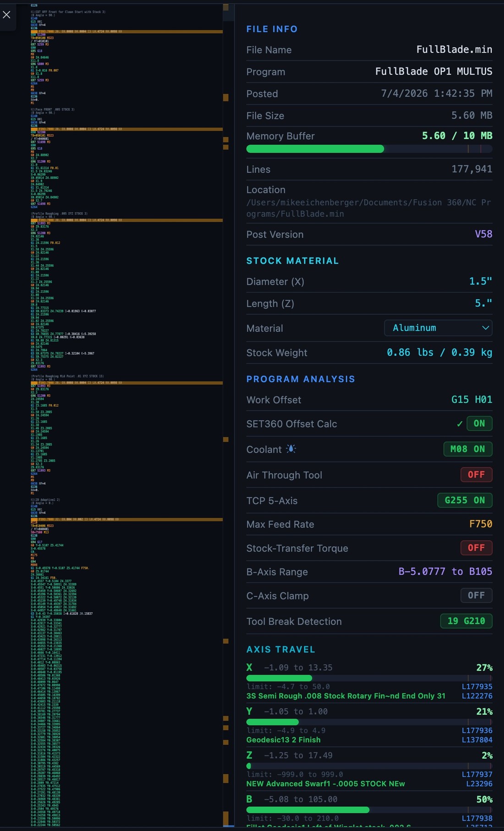Screen dimensions: 504x831
Task: Jump to line L177938
Action: tap(477, 819)
